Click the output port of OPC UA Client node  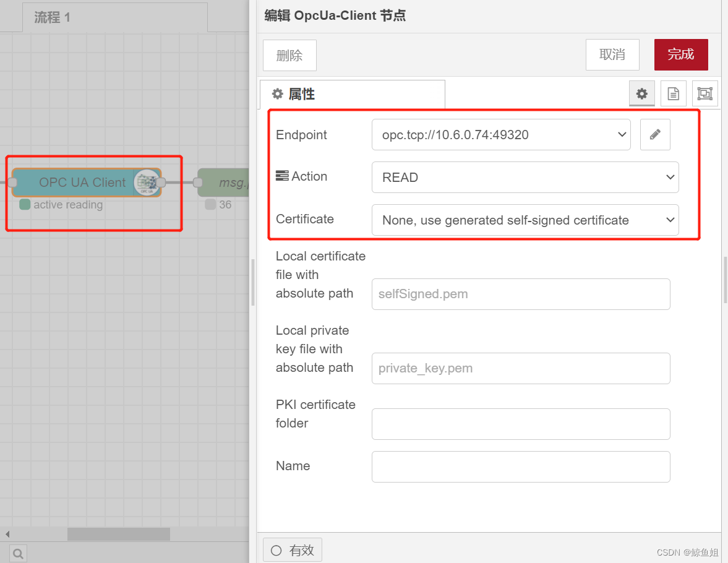(x=161, y=183)
